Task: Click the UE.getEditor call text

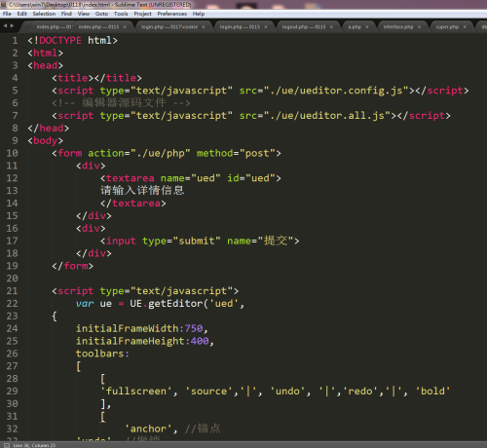Action: point(167,304)
